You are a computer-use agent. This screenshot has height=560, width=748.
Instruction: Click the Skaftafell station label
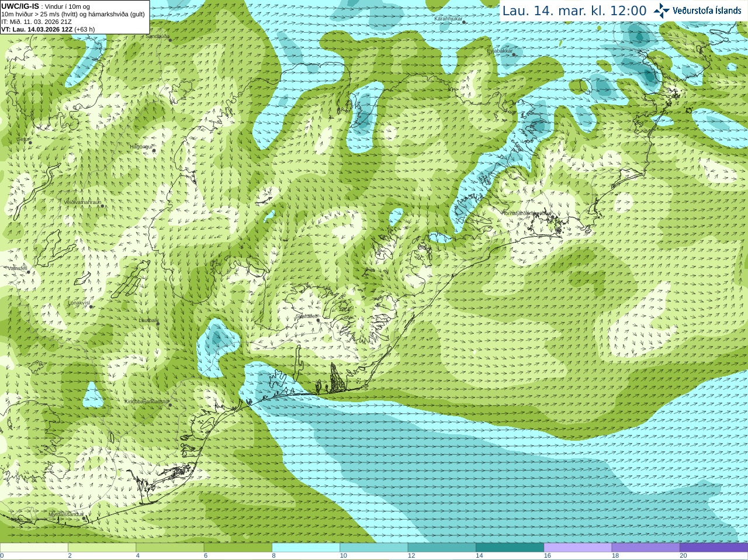[x=306, y=316]
